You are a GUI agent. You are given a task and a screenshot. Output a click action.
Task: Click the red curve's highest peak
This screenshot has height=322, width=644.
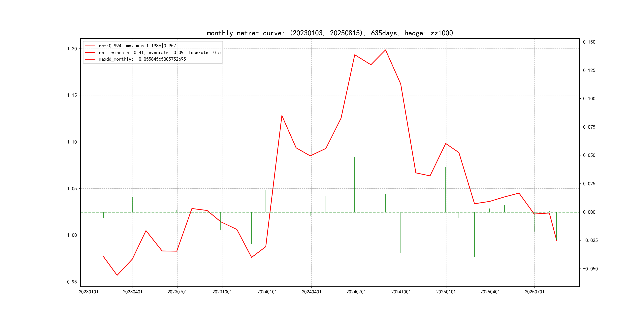click(385, 50)
